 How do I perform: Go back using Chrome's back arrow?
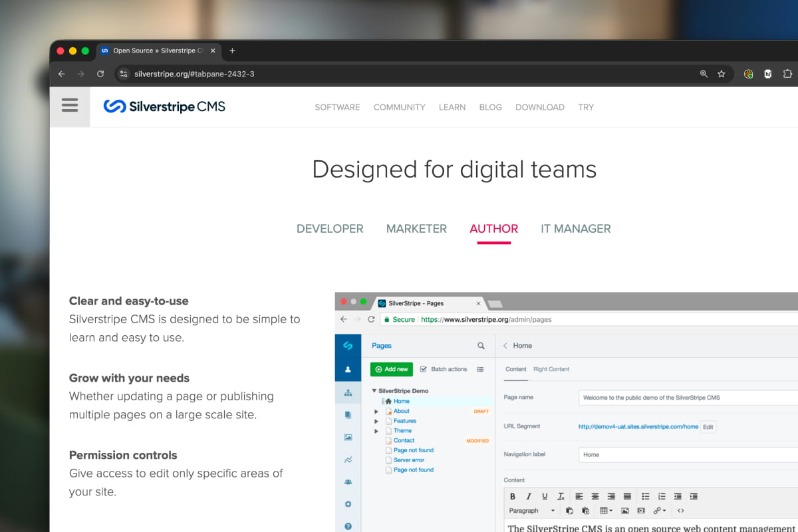(62, 74)
